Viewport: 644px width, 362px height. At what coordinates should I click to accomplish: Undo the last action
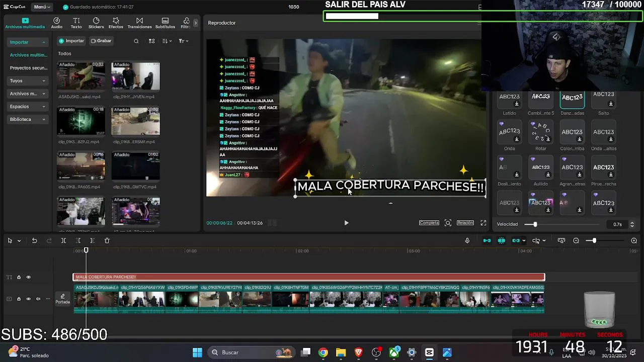coord(34,241)
